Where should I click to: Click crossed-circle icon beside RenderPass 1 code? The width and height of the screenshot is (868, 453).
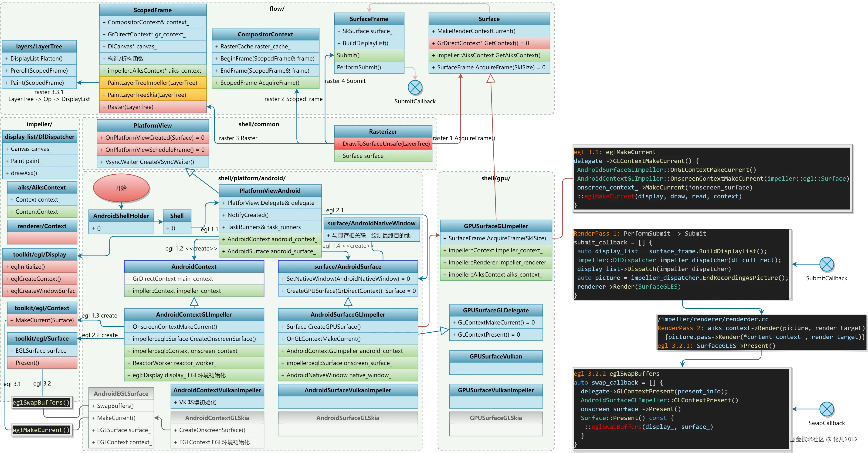[x=826, y=264]
